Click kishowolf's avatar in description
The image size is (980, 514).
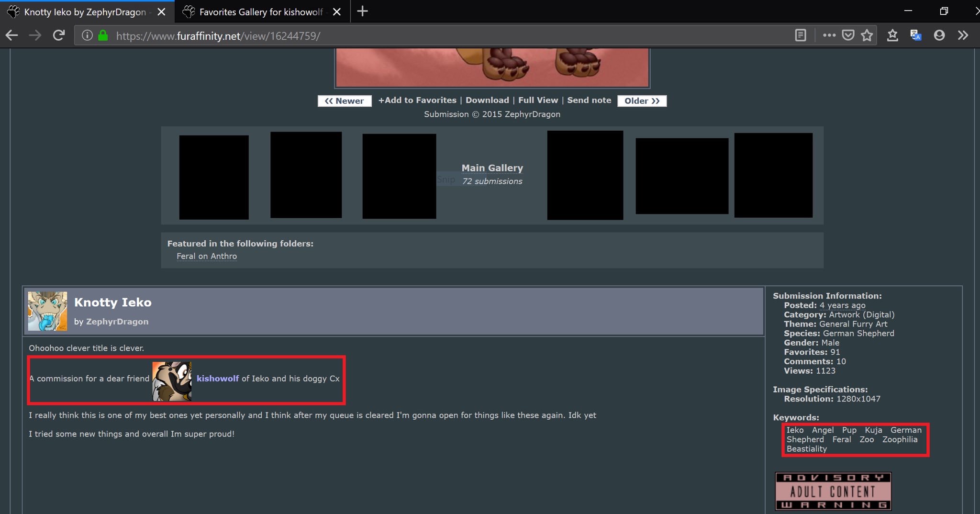(x=172, y=381)
